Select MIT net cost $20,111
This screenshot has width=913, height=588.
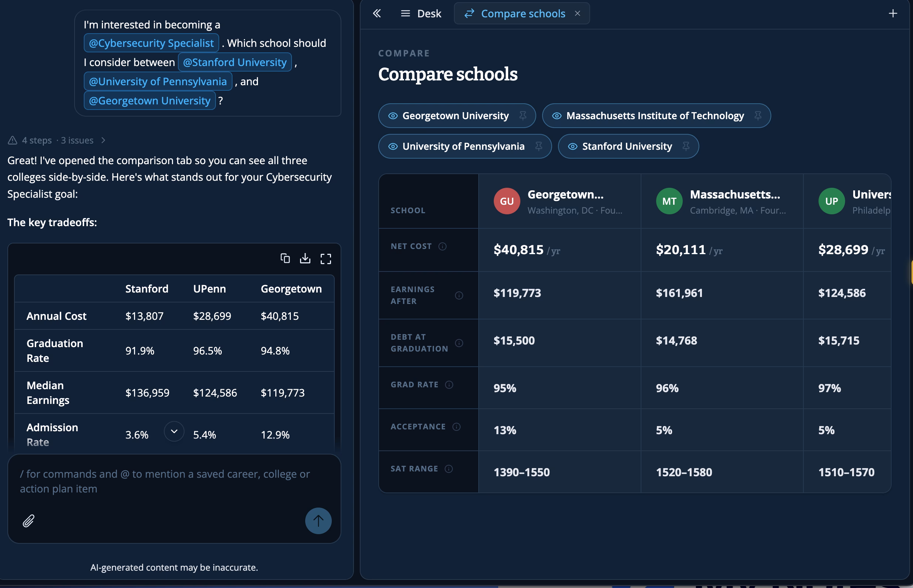[x=681, y=250]
